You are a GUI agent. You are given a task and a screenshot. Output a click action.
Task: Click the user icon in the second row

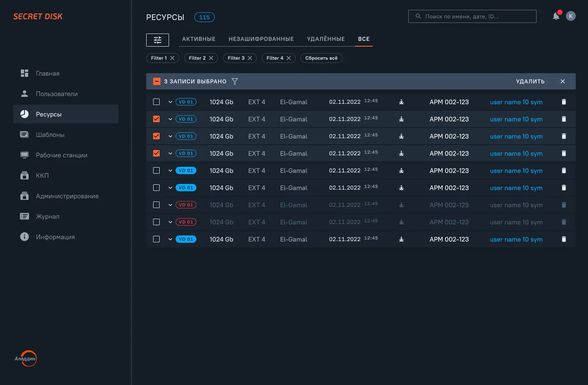(401, 119)
